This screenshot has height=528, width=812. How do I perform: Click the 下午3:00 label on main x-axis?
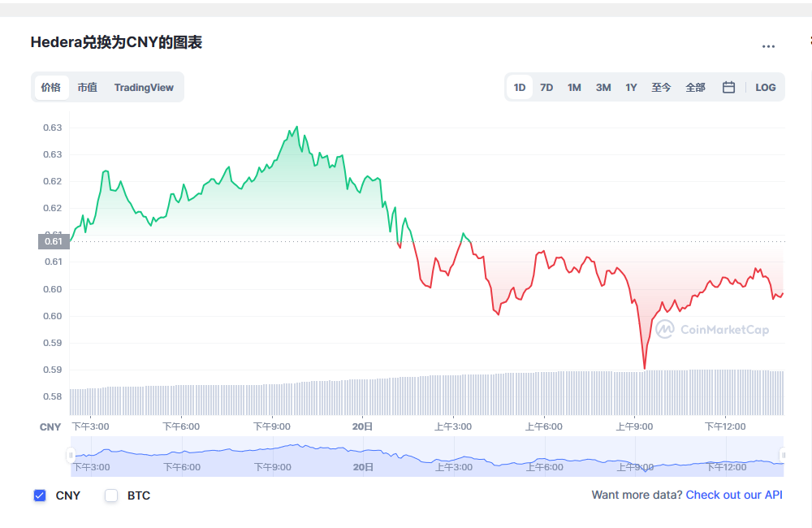(x=91, y=426)
